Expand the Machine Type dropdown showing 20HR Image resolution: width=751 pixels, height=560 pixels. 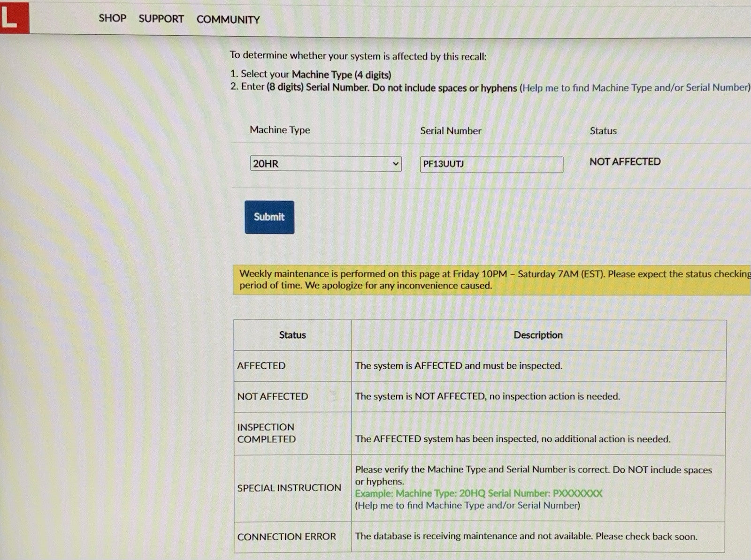click(x=326, y=164)
